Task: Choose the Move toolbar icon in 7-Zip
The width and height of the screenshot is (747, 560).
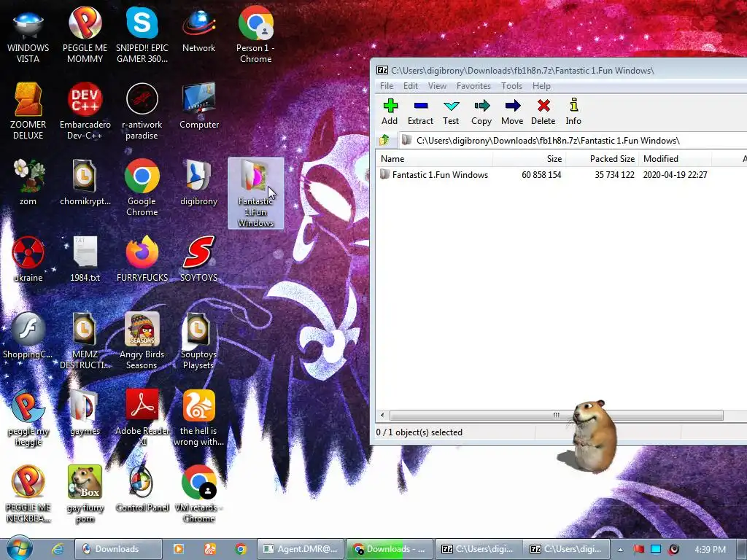Action: click(x=512, y=112)
